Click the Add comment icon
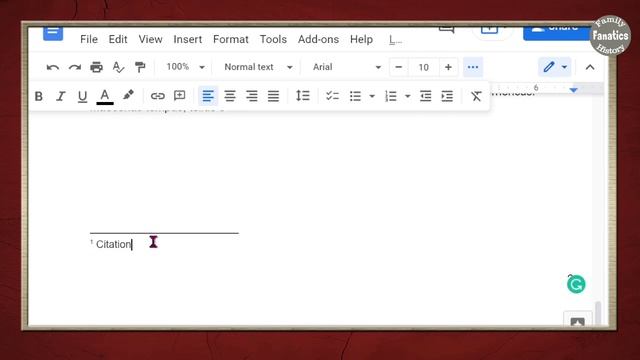The image size is (640, 360). coord(180,96)
